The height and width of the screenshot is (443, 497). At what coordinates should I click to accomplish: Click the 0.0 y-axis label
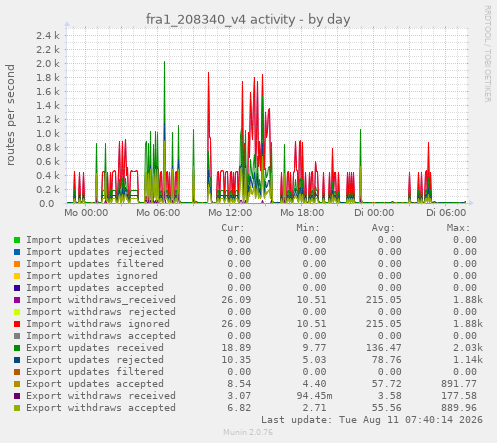coord(47,203)
